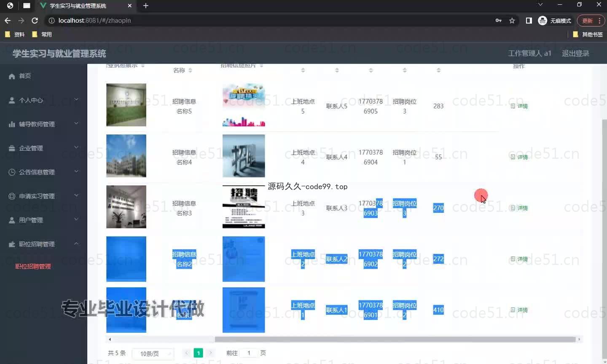
Task: Click the icon beside 职位招聘管理 menu
Action: (x=12, y=244)
